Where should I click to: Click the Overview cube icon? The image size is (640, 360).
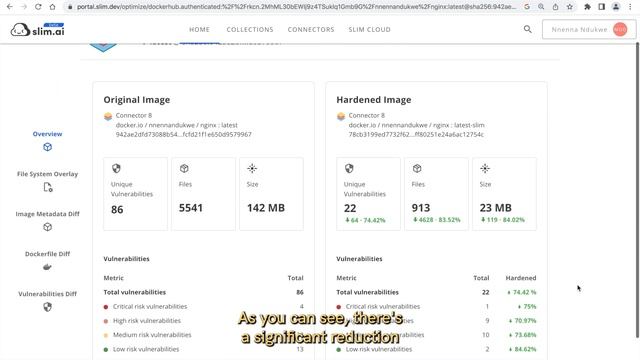(47, 147)
